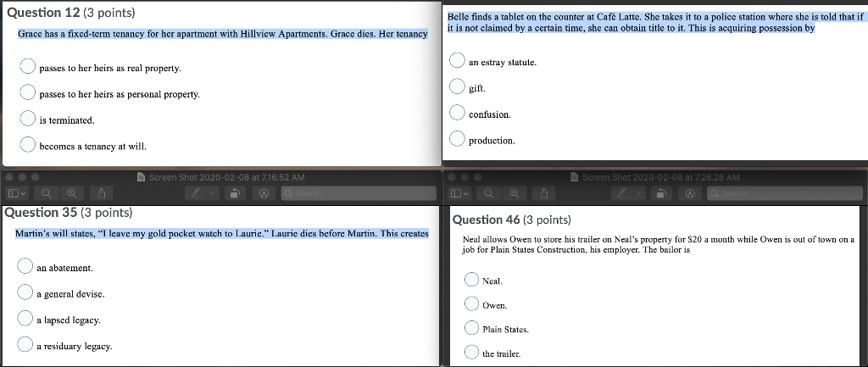The width and height of the screenshot is (868, 367).
Task: Click highlighted text about Martin's will
Action: (221, 234)
